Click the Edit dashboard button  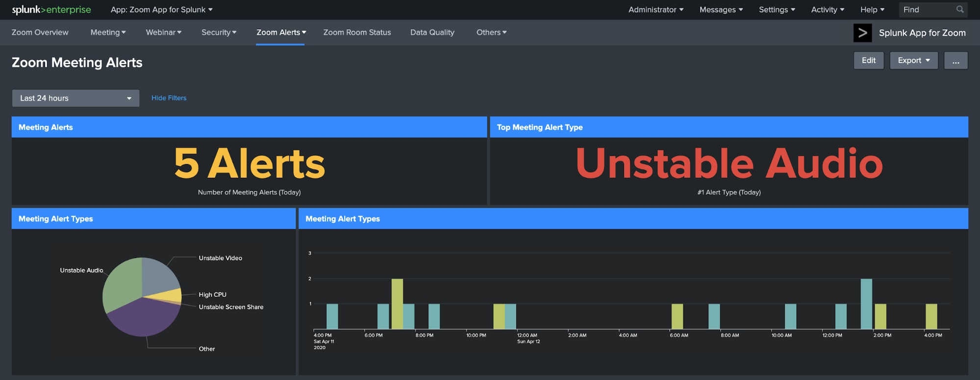click(x=869, y=61)
